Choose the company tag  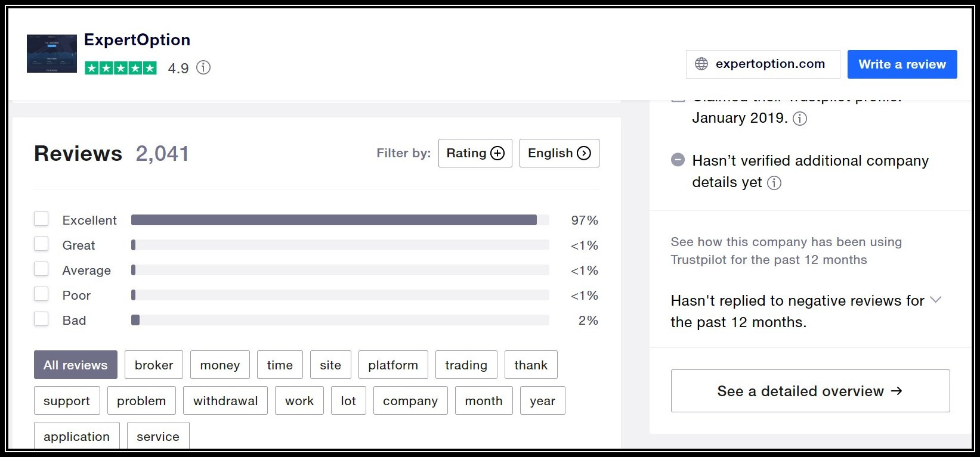[x=410, y=400]
